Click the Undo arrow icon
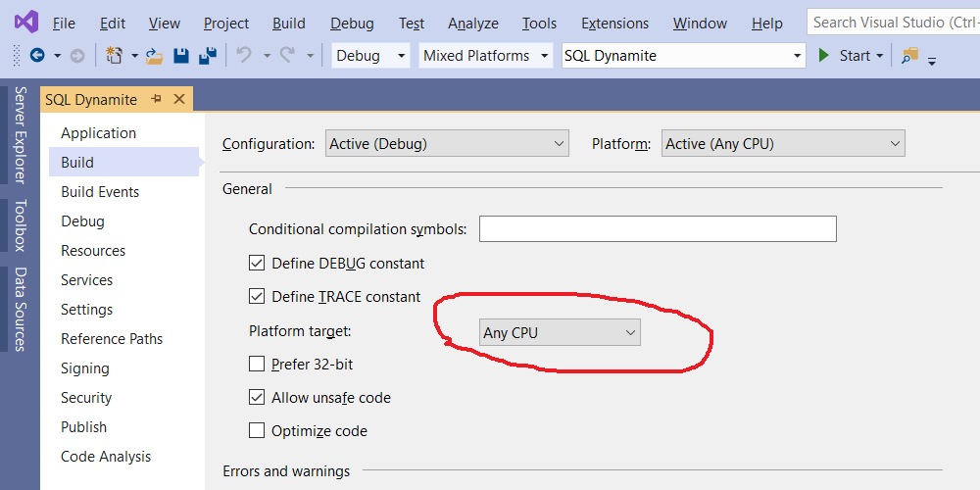Screen dimensions: 980x490 point(244,56)
